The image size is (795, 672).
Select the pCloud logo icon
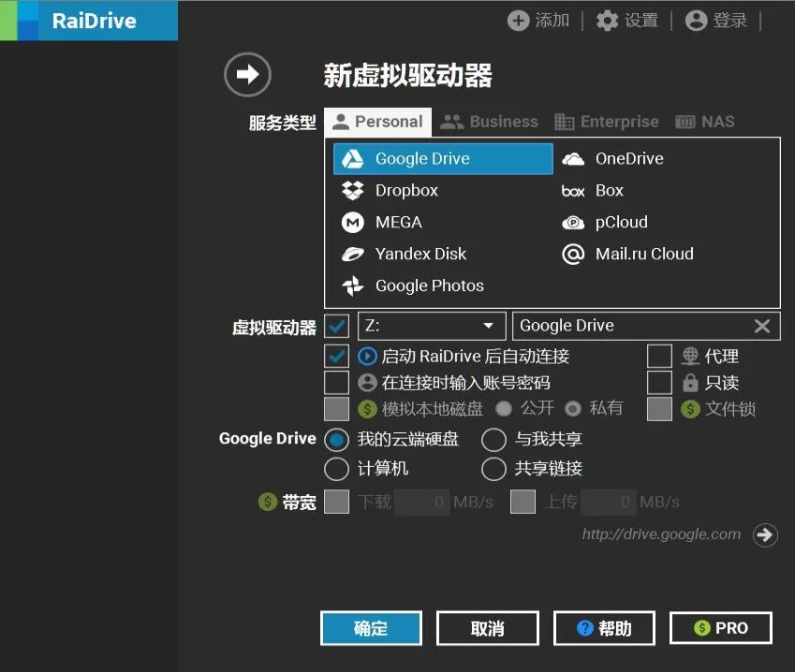573,223
